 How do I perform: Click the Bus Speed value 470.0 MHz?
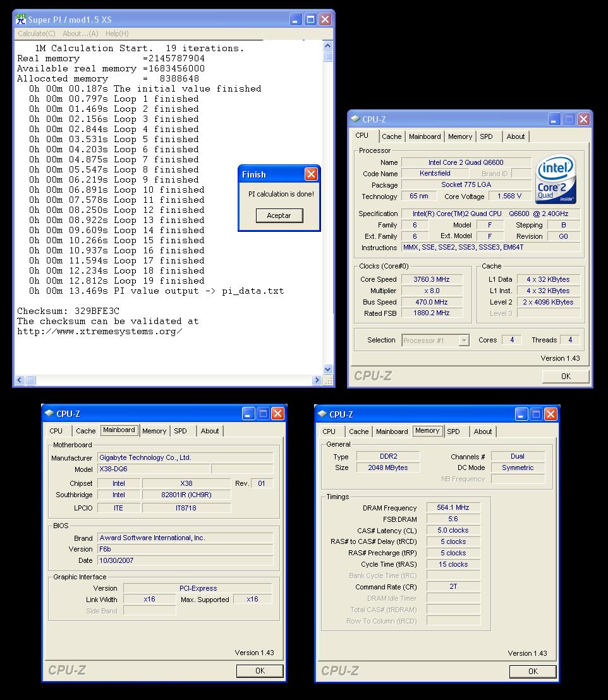(432, 302)
